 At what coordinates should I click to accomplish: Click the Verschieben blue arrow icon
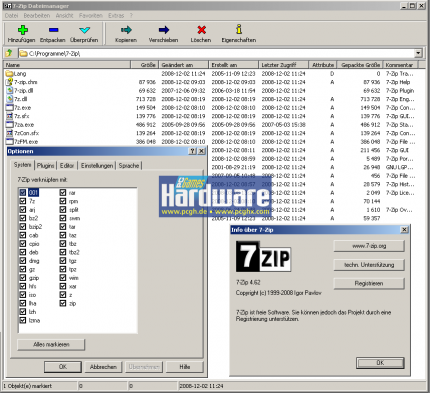click(164, 30)
